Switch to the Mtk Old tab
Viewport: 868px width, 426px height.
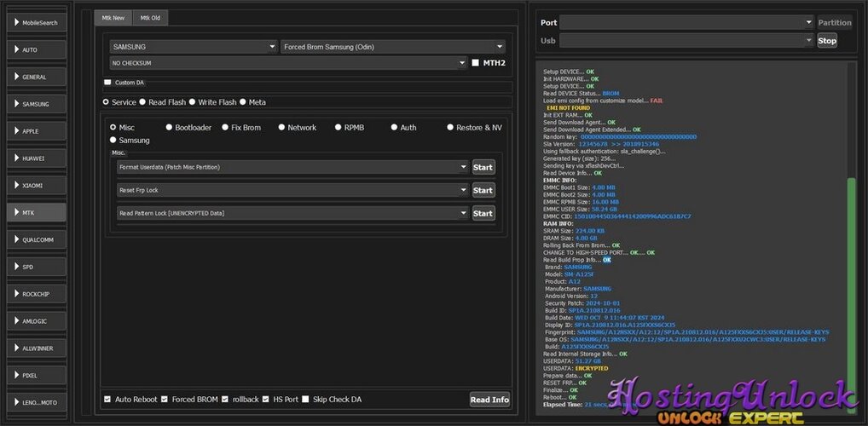click(150, 18)
